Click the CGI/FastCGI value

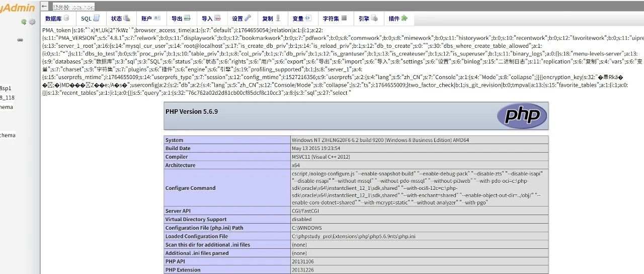click(x=305, y=211)
